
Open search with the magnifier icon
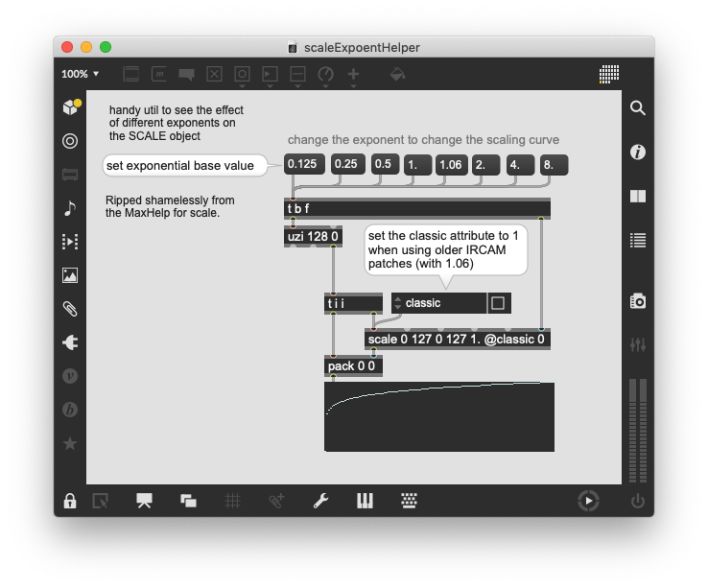(x=638, y=108)
